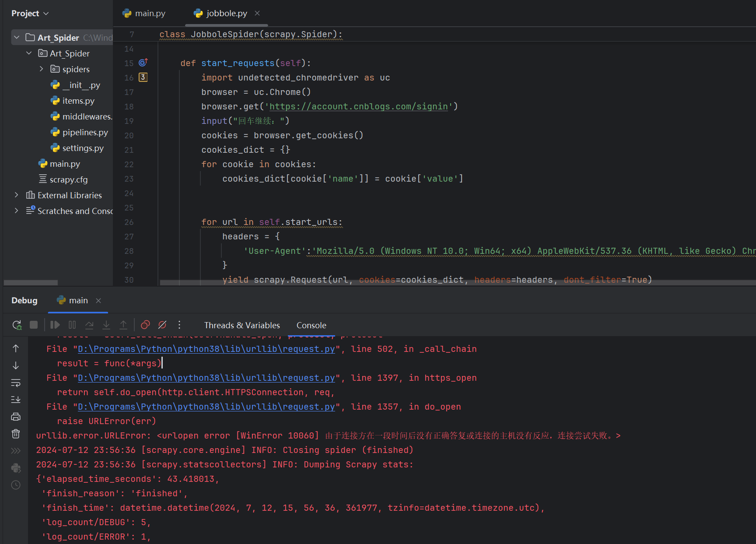This screenshot has width=756, height=544.
Task: Collapse the inner Art_Spider package folder
Action: (x=29, y=53)
